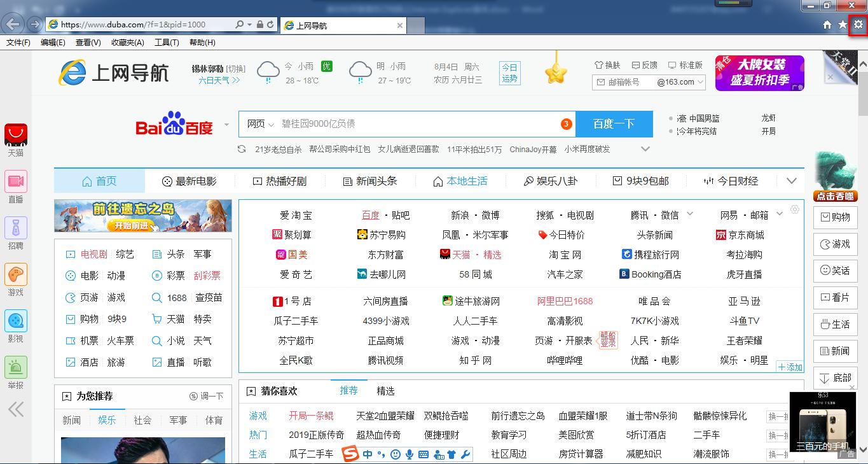Open 购物 button in right sidebar
Screen dimensions: 868x464
pyautogui.click(x=835, y=217)
